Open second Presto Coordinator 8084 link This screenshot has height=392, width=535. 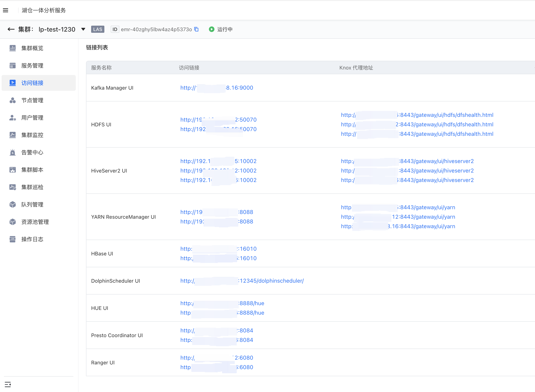[x=217, y=340]
